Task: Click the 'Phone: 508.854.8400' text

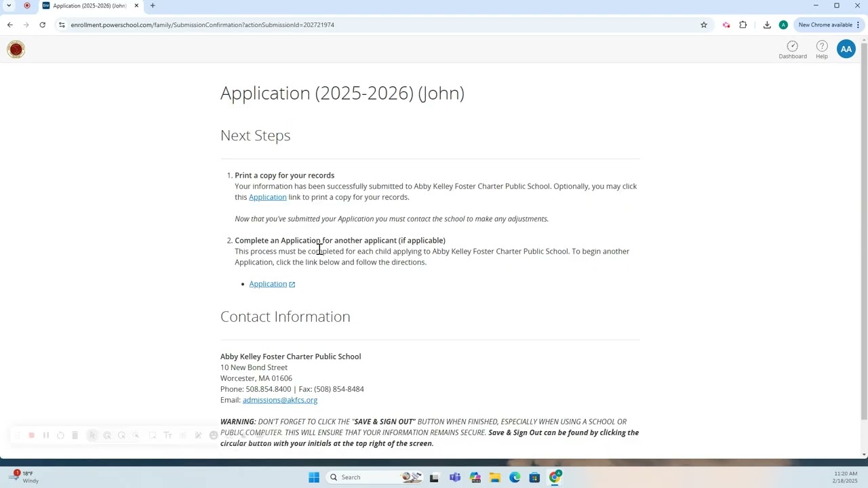Action: click(256, 389)
